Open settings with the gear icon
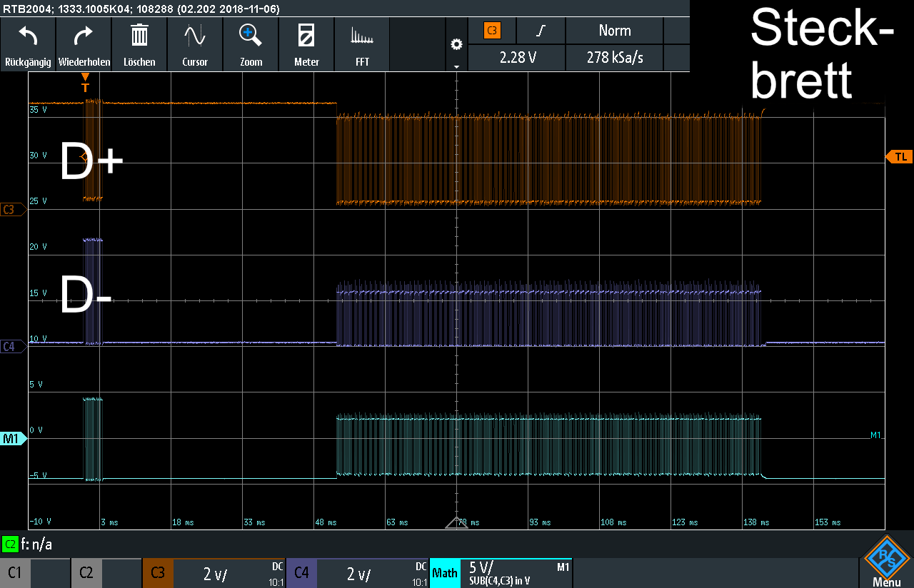 456,44
